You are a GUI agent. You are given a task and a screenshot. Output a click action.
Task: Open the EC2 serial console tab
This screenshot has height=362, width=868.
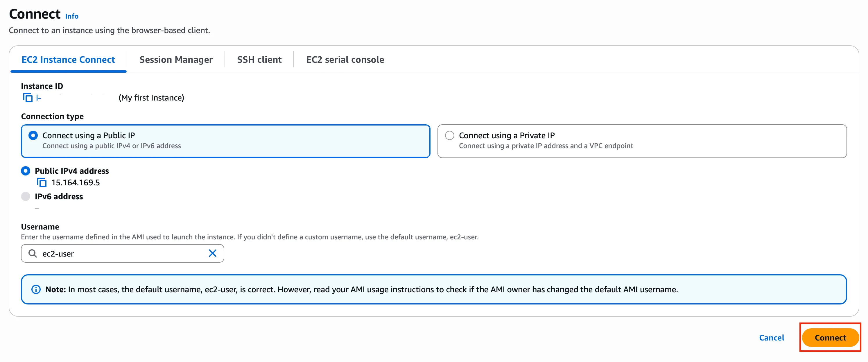pos(345,60)
